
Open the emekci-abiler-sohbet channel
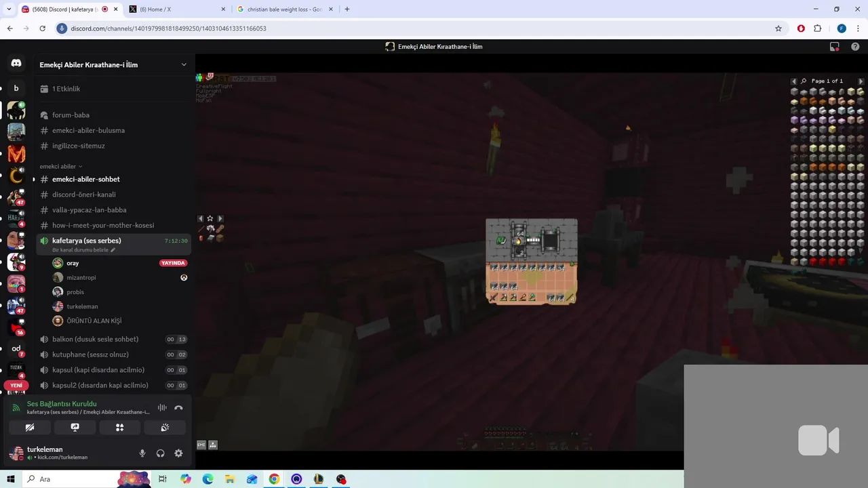pos(113,179)
